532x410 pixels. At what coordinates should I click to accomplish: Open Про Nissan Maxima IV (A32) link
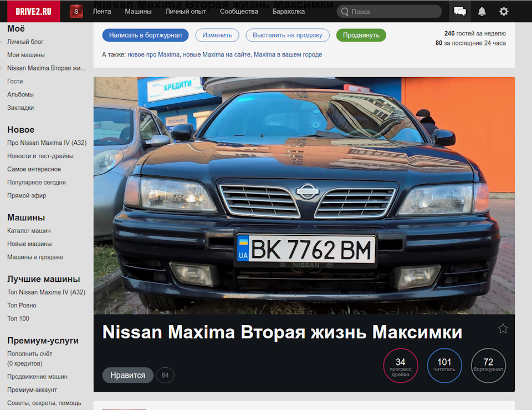point(47,143)
